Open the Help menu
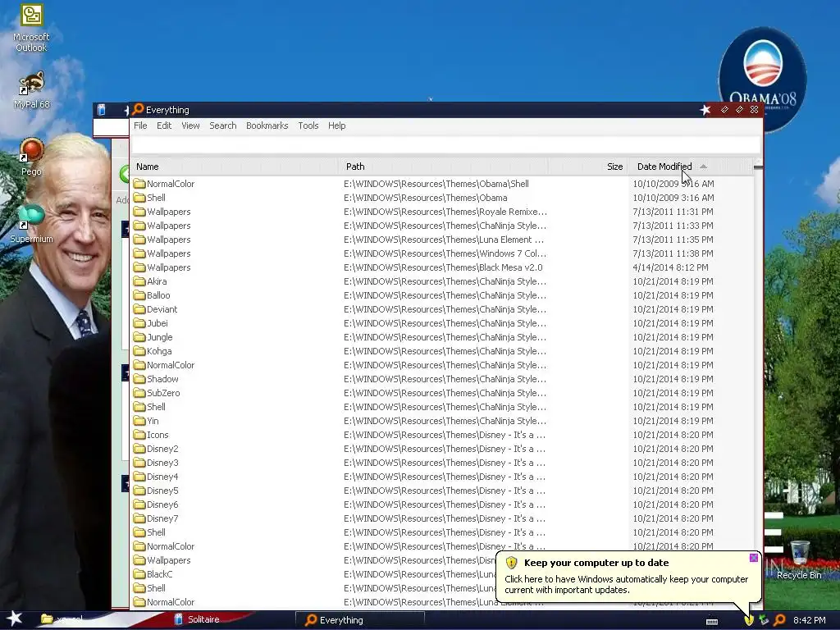This screenshot has height=630, width=840. tap(336, 126)
